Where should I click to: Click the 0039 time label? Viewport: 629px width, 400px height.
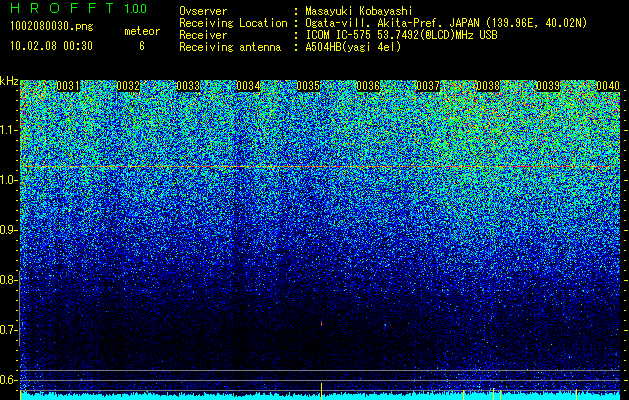pyautogui.click(x=548, y=86)
